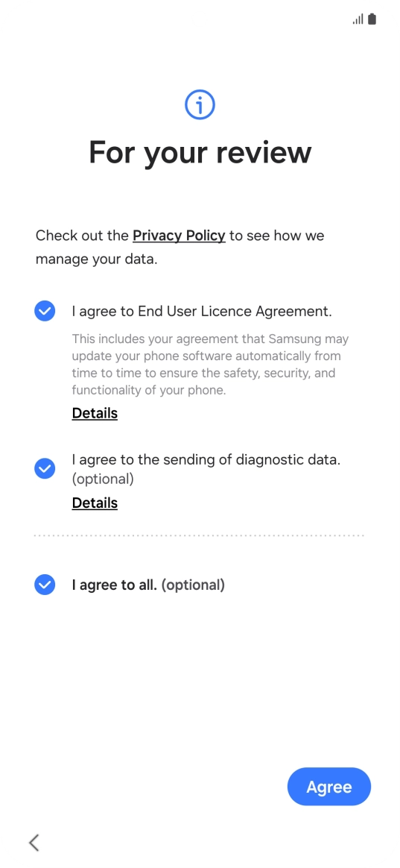Tap the grey automatic software update description
This screenshot has width=400, height=868.
[x=210, y=364]
